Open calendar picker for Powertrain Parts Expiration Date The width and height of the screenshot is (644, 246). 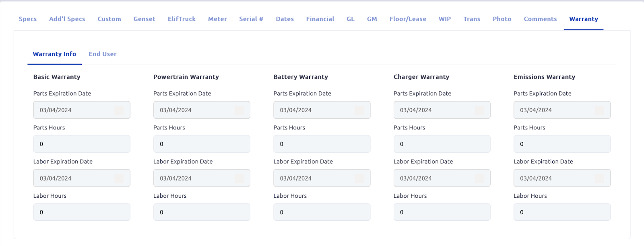pyautogui.click(x=239, y=110)
